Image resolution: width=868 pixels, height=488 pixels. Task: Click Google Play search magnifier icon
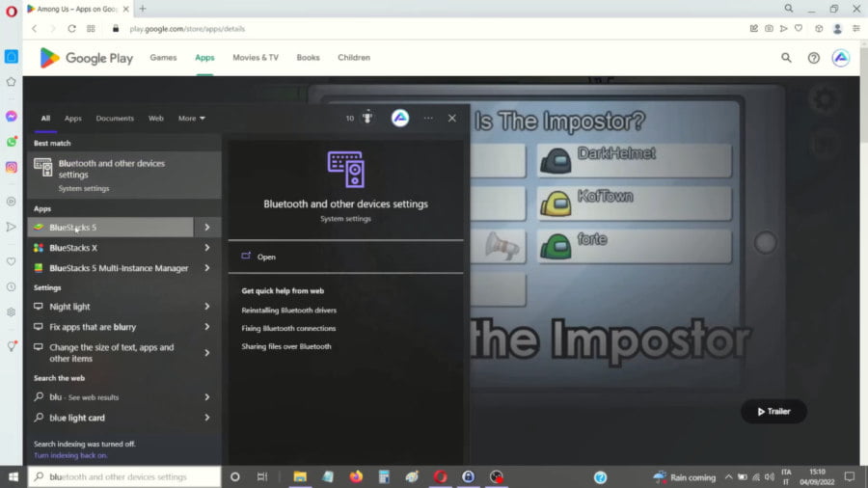point(786,58)
